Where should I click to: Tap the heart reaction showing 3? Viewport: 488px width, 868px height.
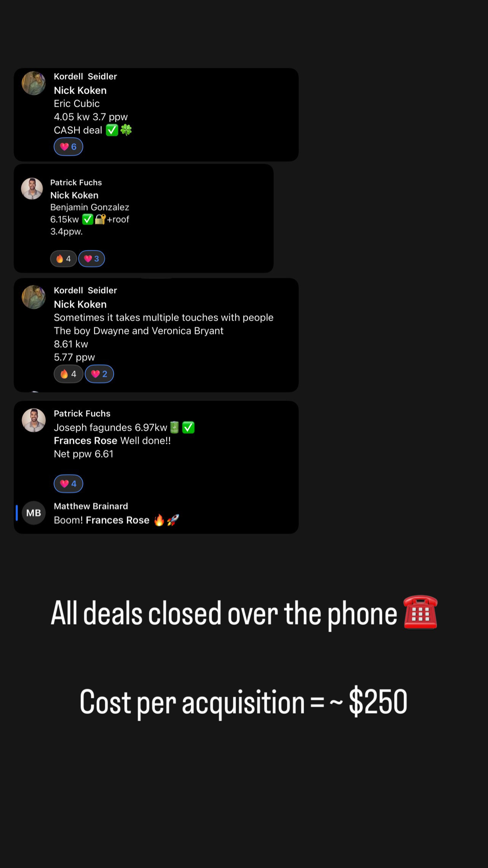(92, 259)
